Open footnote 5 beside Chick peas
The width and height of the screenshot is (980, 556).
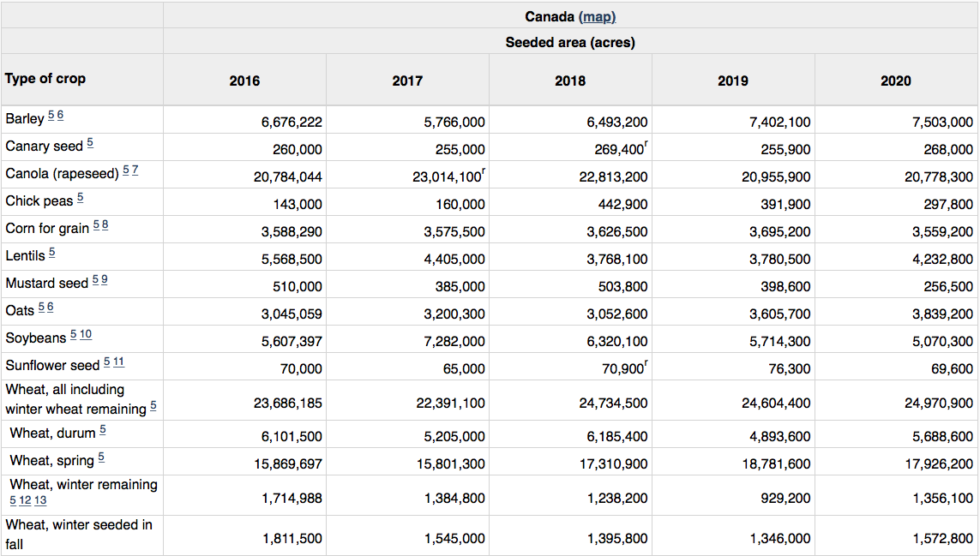click(80, 198)
